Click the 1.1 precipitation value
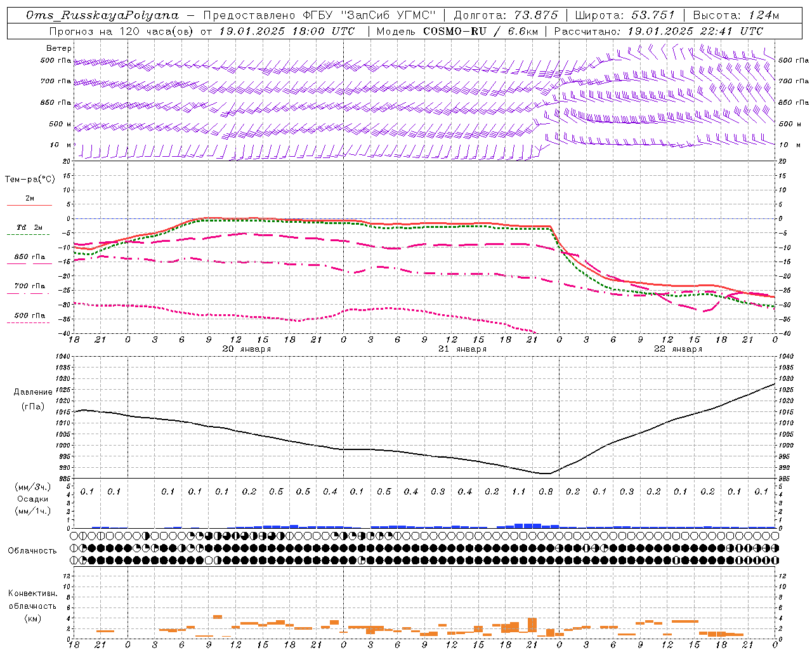The width and height of the screenshot is (812, 650). click(x=519, y=491)
